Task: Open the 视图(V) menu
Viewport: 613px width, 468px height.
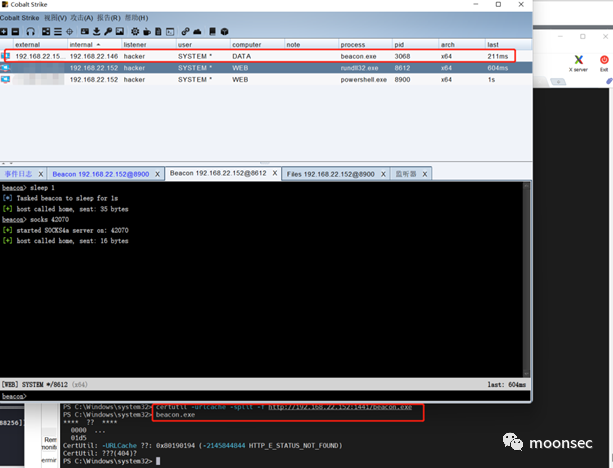Action: [x=55, y=18]
